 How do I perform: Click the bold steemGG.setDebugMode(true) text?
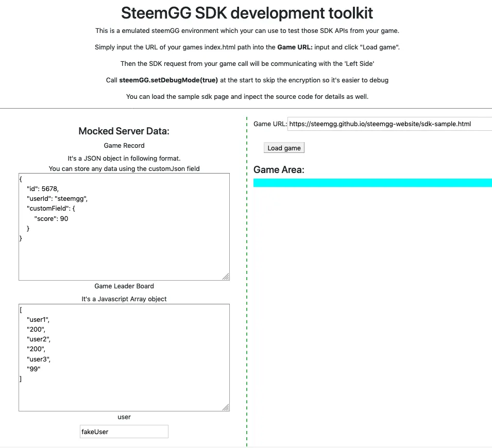point(168,80)
